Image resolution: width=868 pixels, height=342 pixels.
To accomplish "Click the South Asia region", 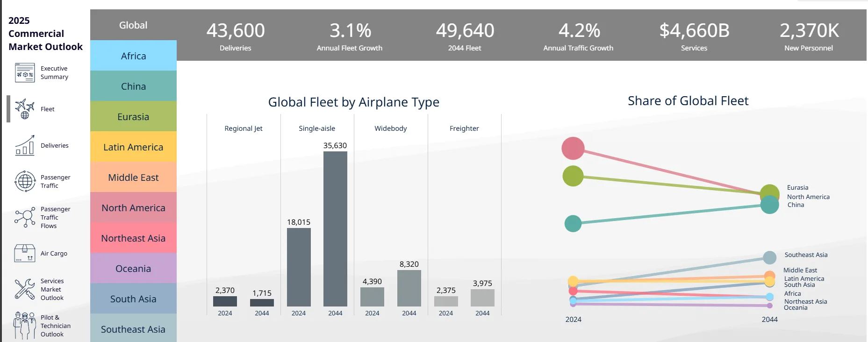I will tap(133, 299).
